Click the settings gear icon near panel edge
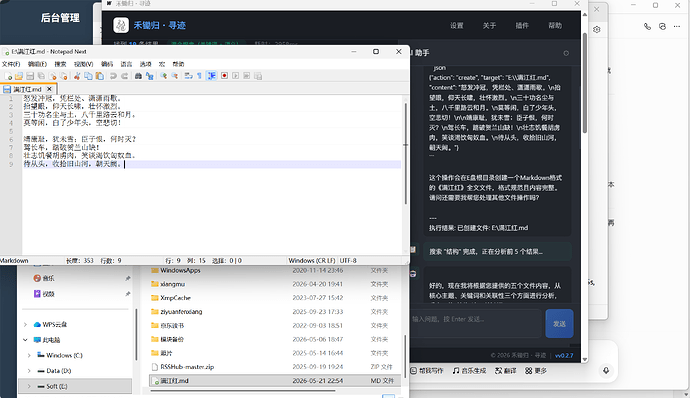Image resolution: width=690 pixels, height=398 pixels. [597, 29]
